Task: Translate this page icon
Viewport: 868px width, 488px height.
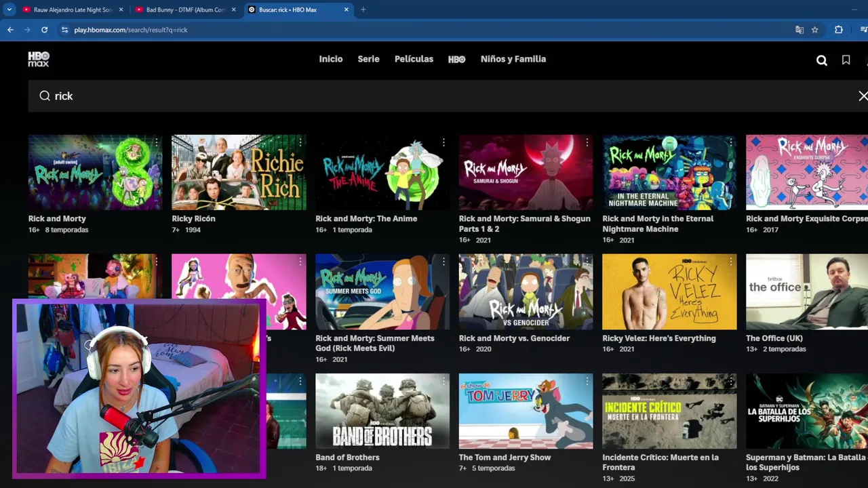Action: coord(799,30)
